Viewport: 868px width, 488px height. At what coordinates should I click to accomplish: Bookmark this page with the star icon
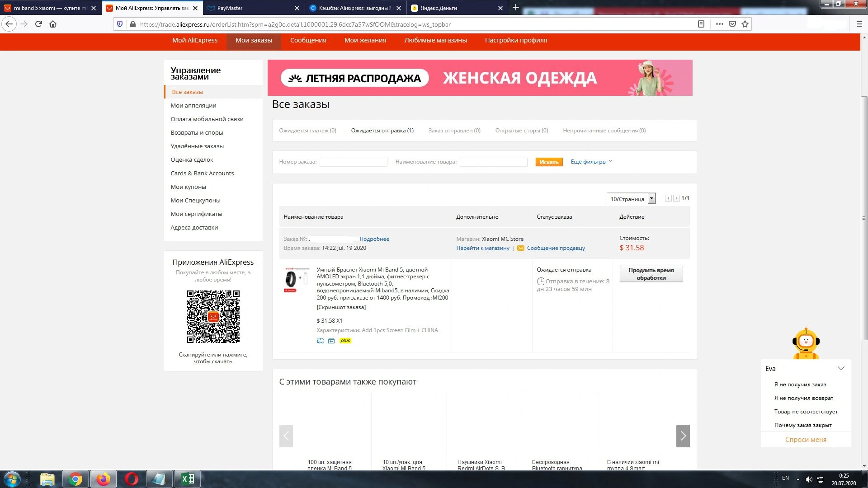[745, 24]
